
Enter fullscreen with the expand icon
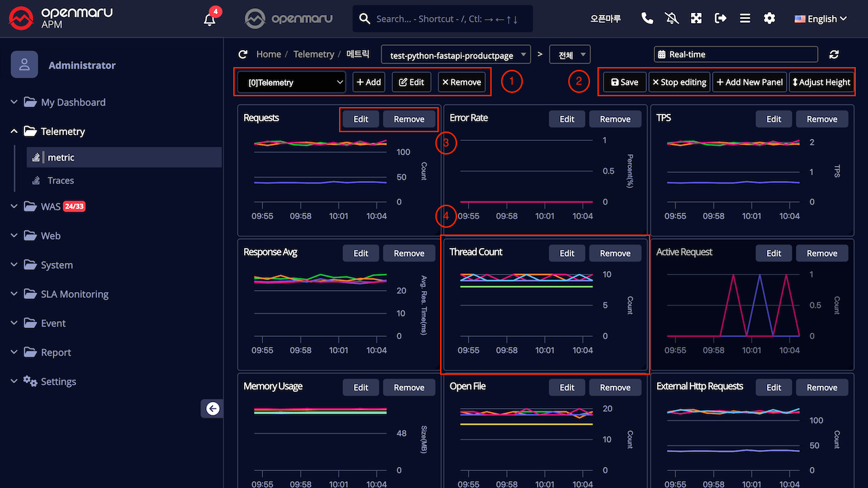696,19
